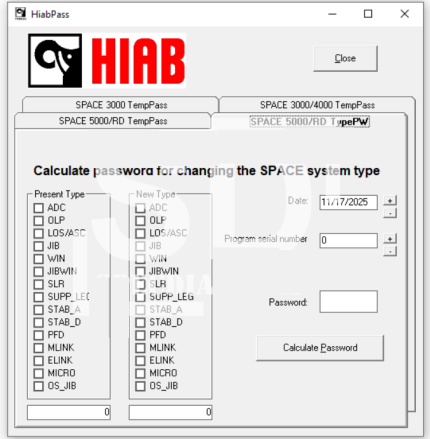Toggle MICRO in New Type
Image resolution: width=430 pixels, height=439 pixels.
(x=140, y=373)
